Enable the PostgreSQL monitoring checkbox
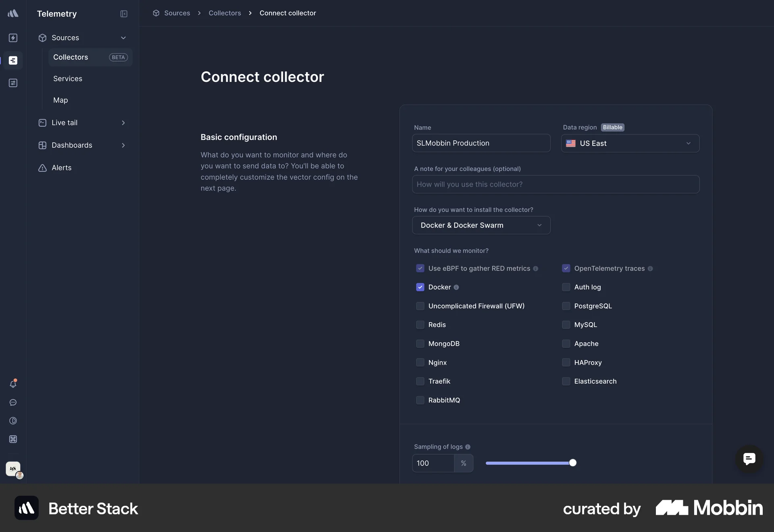Screen dimensions: 774x532 566,306
